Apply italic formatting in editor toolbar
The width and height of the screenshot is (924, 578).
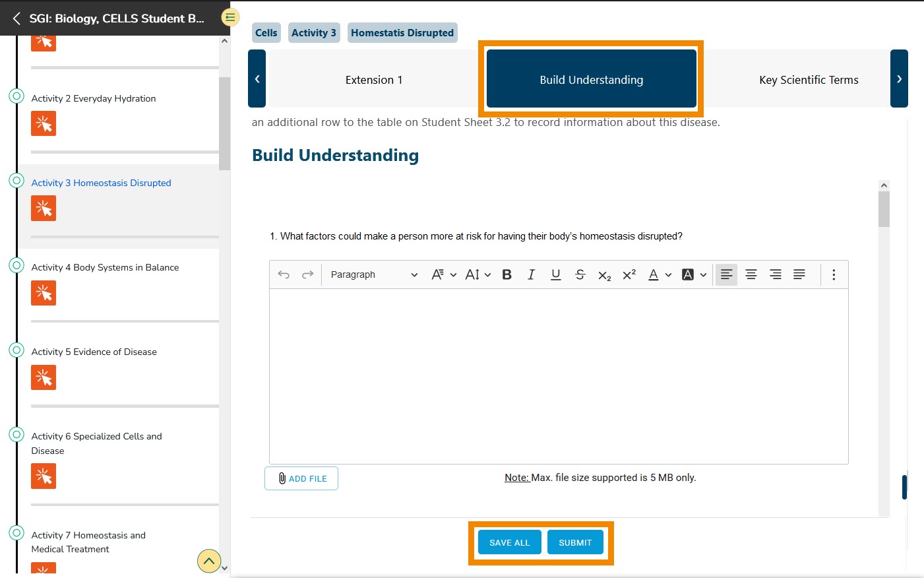(x=531, y=274)
